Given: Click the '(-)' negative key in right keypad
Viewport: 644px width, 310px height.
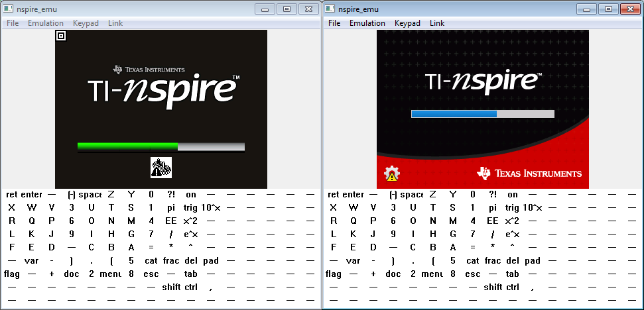Looking at the screenshot, I should click(393, 195).
